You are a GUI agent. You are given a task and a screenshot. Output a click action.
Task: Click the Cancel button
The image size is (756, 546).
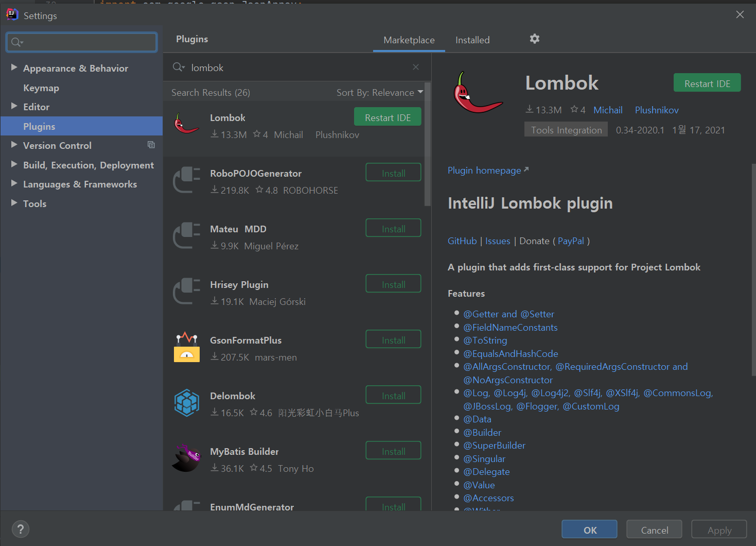click(655, 530)
